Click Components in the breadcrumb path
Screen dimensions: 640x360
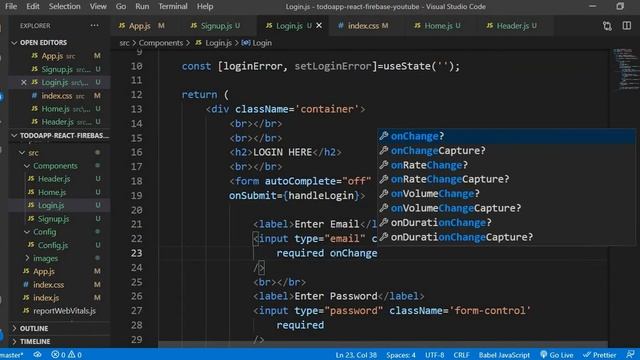161,43
